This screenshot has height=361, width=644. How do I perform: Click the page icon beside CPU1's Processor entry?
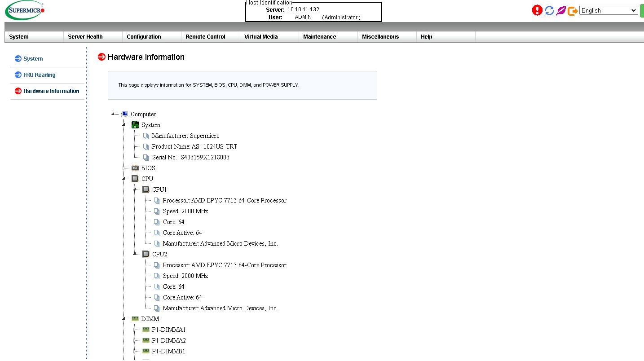tap(157, 200)
